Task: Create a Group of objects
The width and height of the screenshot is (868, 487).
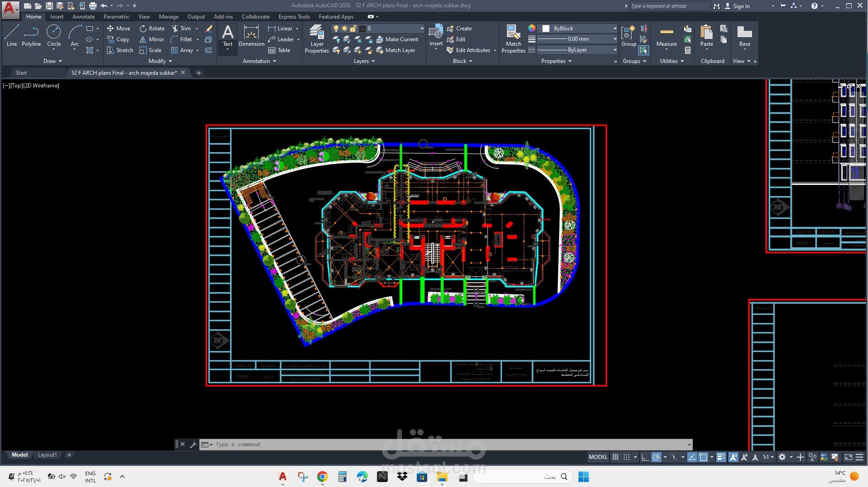Action: click(x=628, y=36)
